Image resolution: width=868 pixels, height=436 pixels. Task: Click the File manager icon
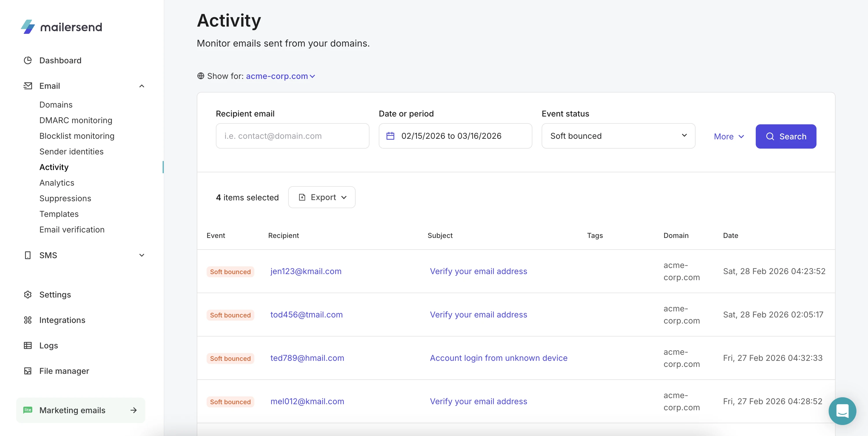click(x=28, y=371)
